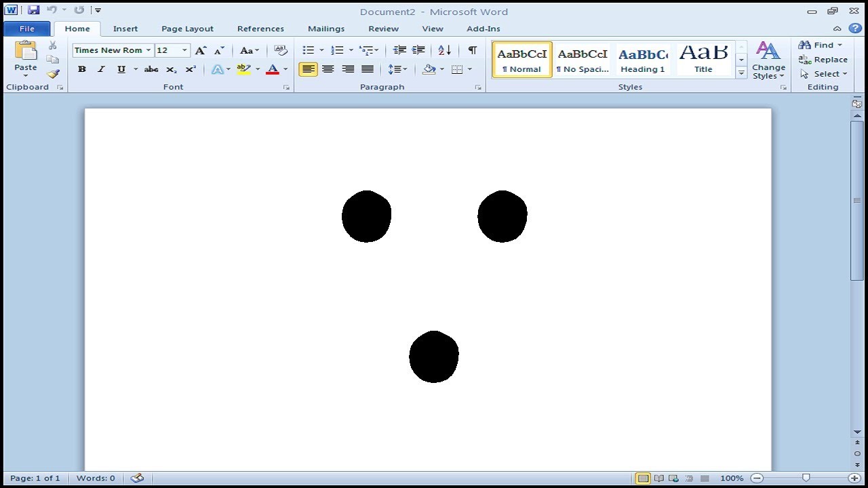Click the Grow Font icon
Image resolution: width=868 pixels, height=488 pixels.
tap(201, 50)
